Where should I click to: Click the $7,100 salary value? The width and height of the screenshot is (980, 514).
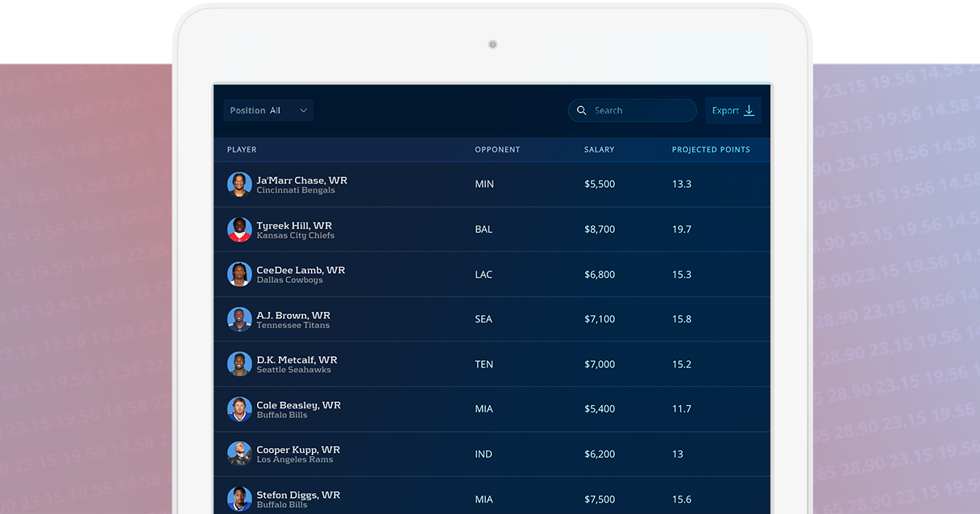(x=600, y=319)
